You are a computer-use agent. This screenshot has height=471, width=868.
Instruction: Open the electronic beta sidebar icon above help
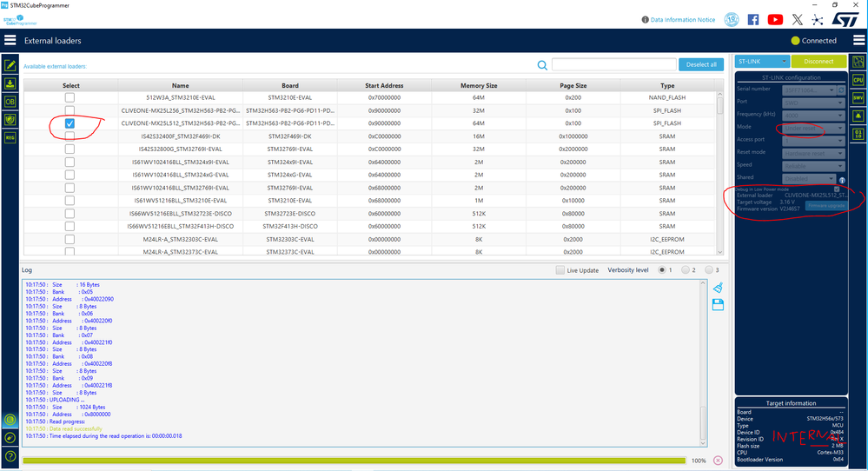click(10, 438)
